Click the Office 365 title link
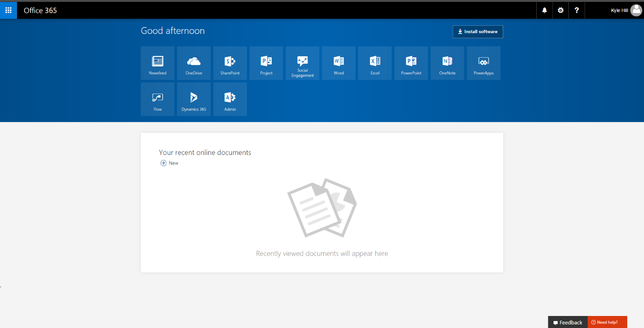Viewport: 644px width, 328px height. [40, 10]
